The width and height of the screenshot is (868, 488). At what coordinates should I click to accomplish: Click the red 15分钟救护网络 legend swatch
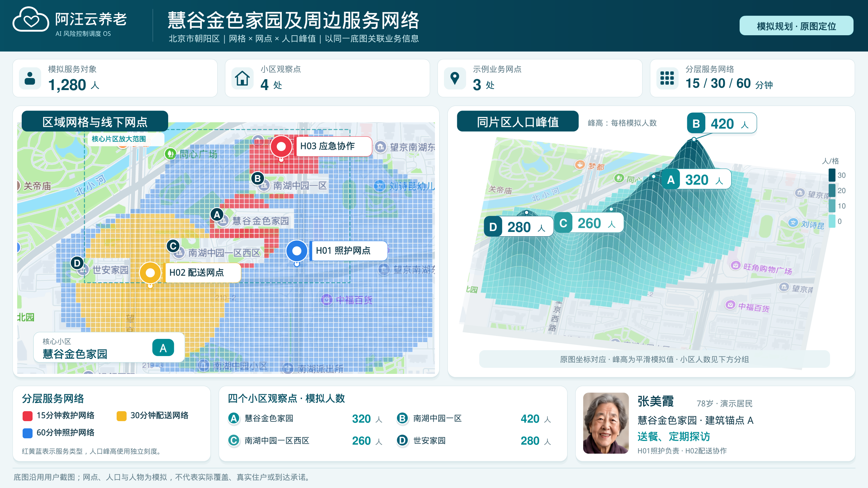[27, 416]
